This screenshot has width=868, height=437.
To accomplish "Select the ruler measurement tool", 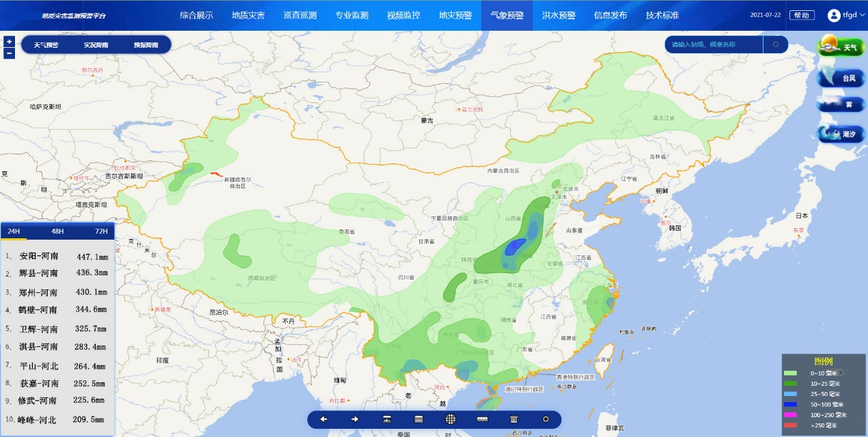I will (483, 419).
